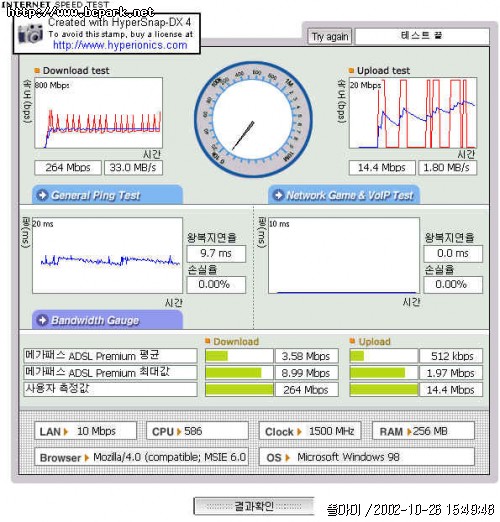Click the 512 kbps upload progress bar
The image size is (500, 522).
point(384,356)
